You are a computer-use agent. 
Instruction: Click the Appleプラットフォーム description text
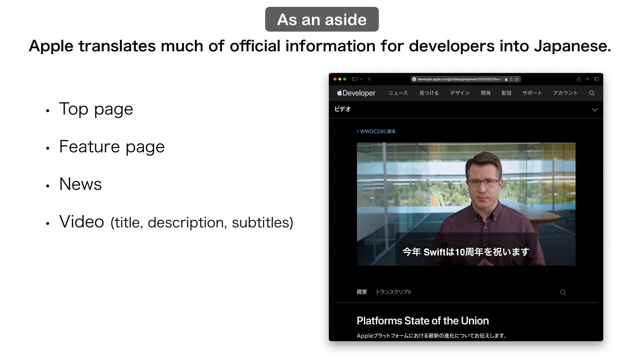[x=432, y=336]
